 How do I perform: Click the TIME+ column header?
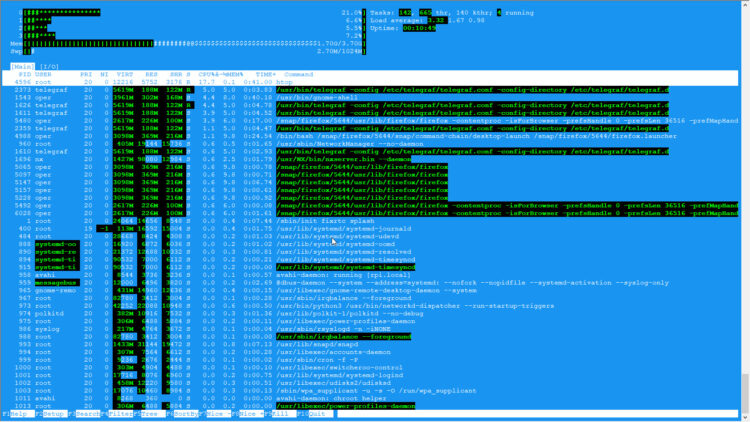click(x=265, y=74)
